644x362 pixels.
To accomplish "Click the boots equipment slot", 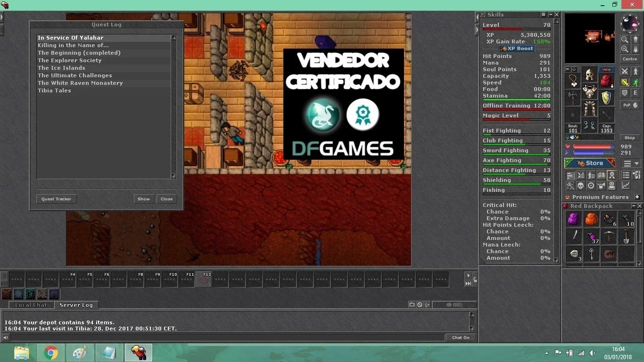I will pos(589,125).
